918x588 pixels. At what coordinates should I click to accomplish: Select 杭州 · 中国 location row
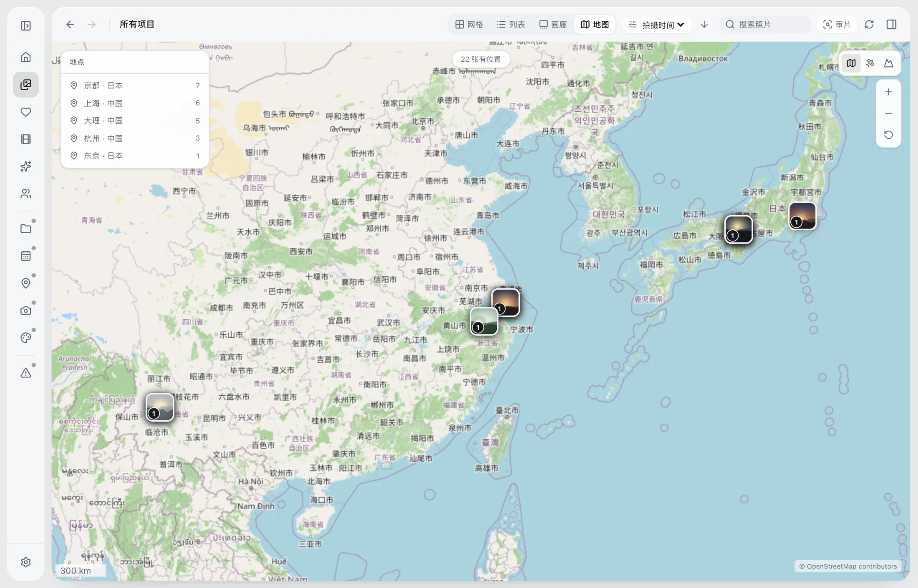134,138
